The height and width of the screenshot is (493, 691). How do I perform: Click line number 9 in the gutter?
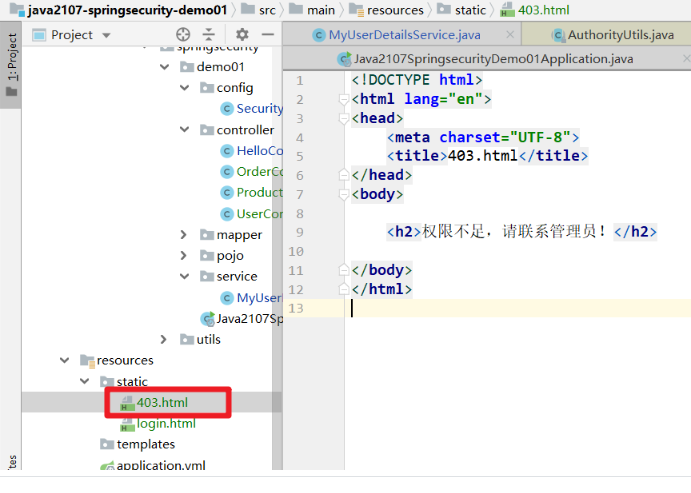coord(300,232)
